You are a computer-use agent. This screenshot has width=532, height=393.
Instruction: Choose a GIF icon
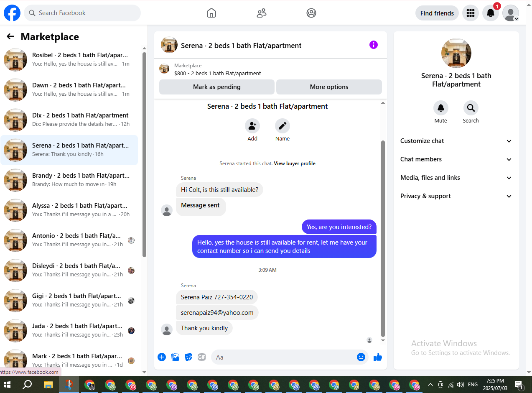202,357
